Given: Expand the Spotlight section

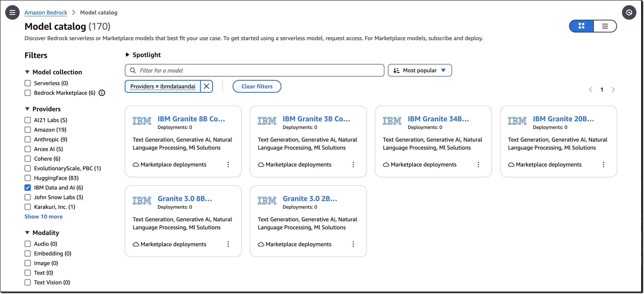Looking at the screenshot, I should tap(128, 55).
